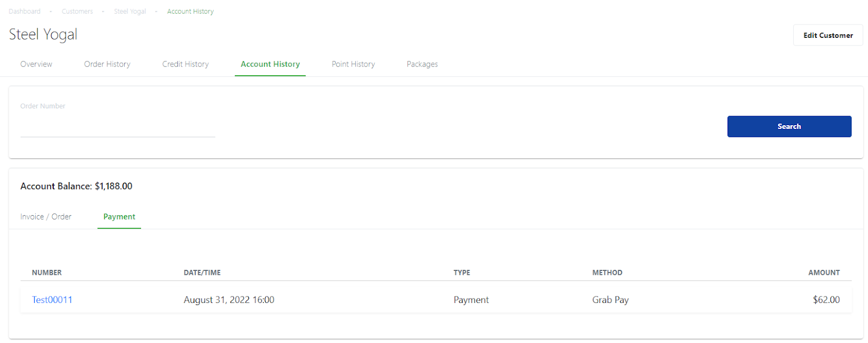Select the Account History tab
Screen dimensions: 868x343
[270, 64]
